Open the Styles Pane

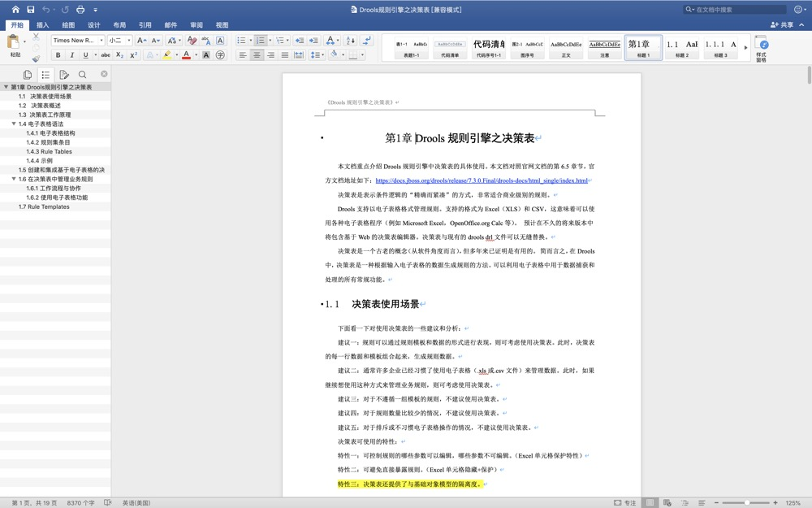coord(761,49)
